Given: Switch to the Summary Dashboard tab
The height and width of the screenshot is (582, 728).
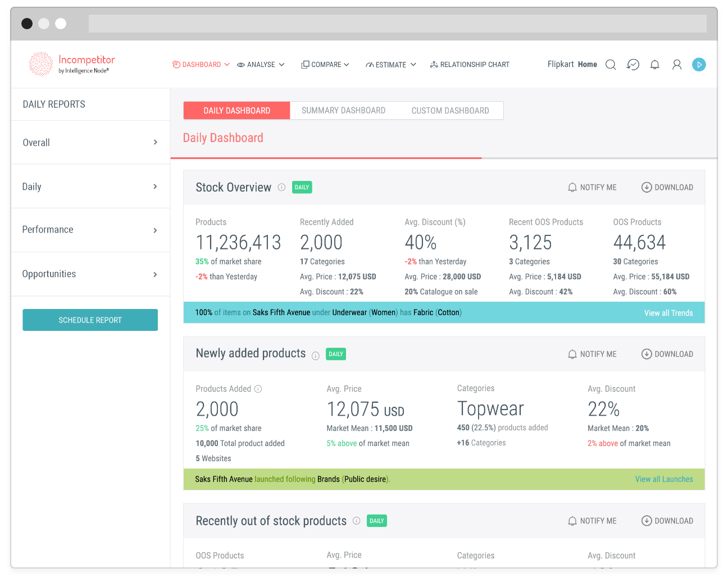Looking at the screenshot, I should point(343,110).
